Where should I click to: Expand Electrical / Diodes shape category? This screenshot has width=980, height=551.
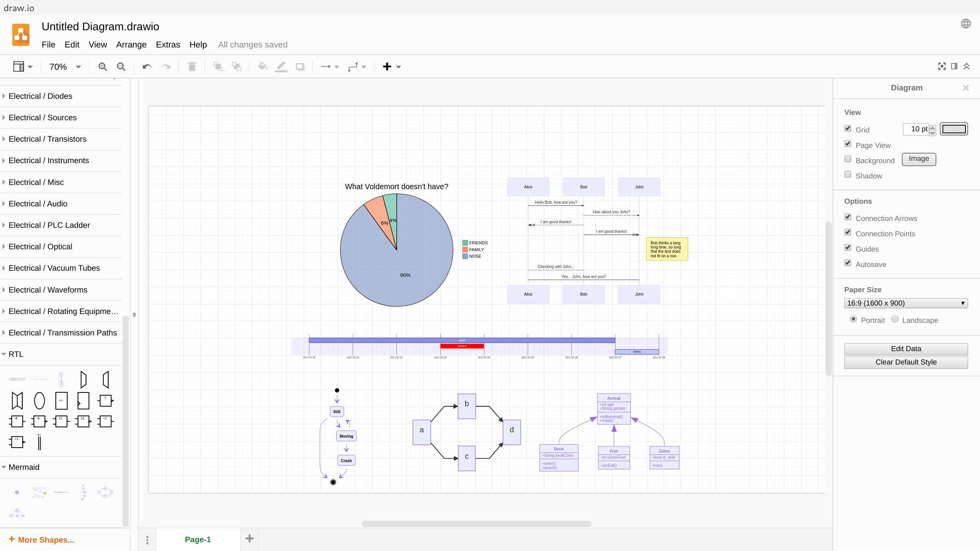coord(40,96)
